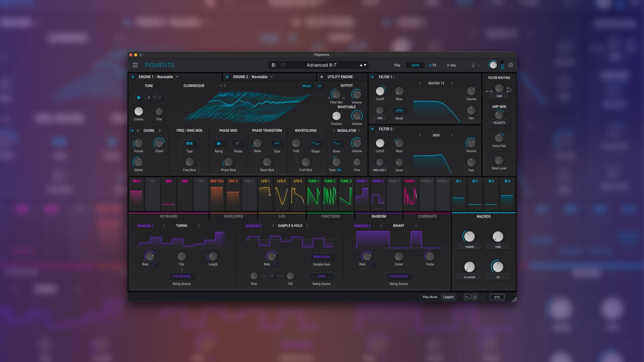Screen dimensions: 644x362
Task: Select previous preset with the up arrow
Action: point(361,65)
